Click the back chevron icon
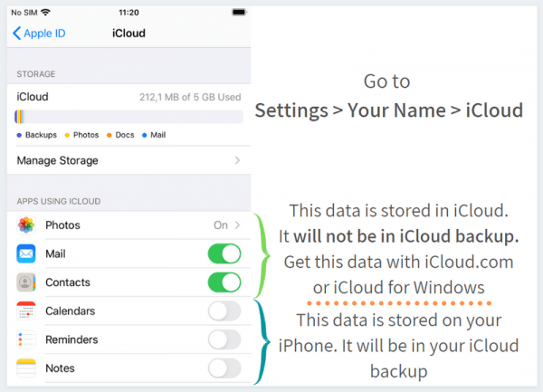543x392 pixels. pos(16,33)
